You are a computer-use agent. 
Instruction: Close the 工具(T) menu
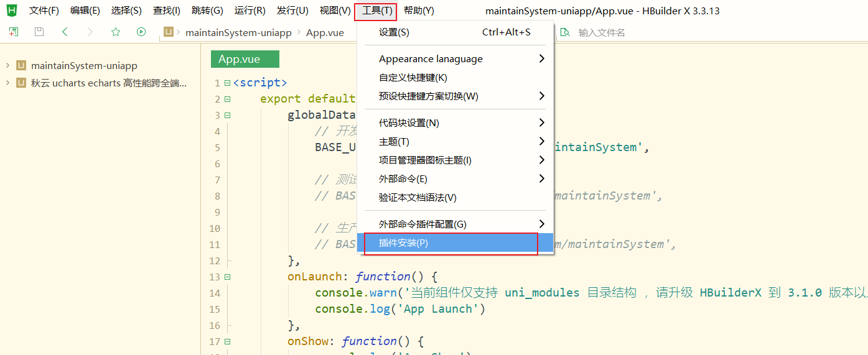[376, 11]
